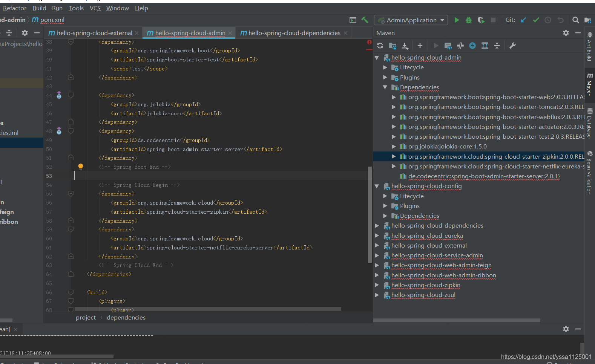Show Git history clock icon
Image resolution: width=595 pixels, height=364 pixels.
pos(548,20)
